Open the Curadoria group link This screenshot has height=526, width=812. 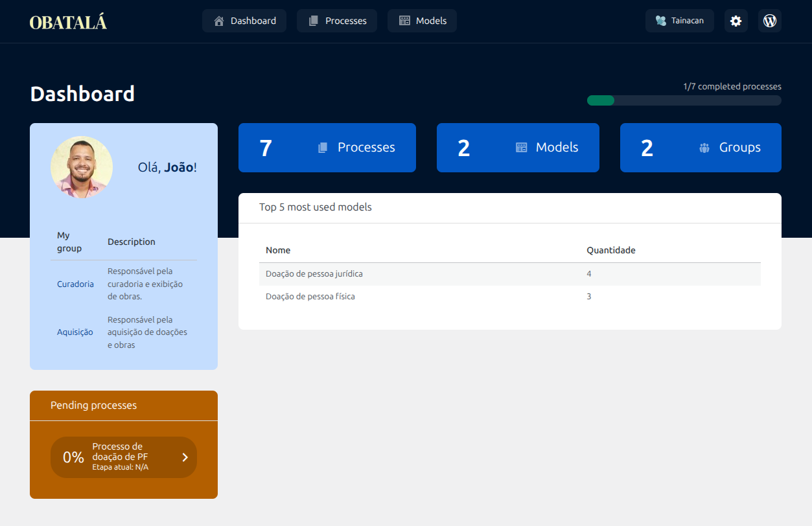(x=75, y=284)
